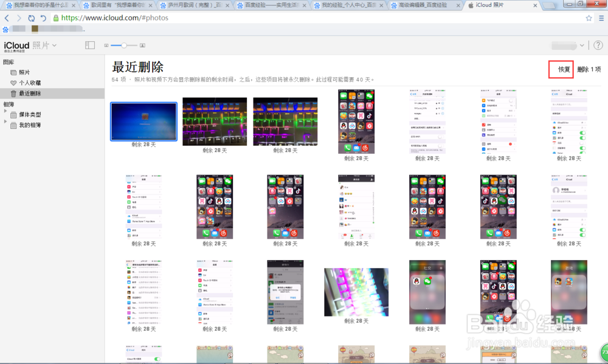
Task: Click small thumbnail zoom-out icon
Action: 106,46
